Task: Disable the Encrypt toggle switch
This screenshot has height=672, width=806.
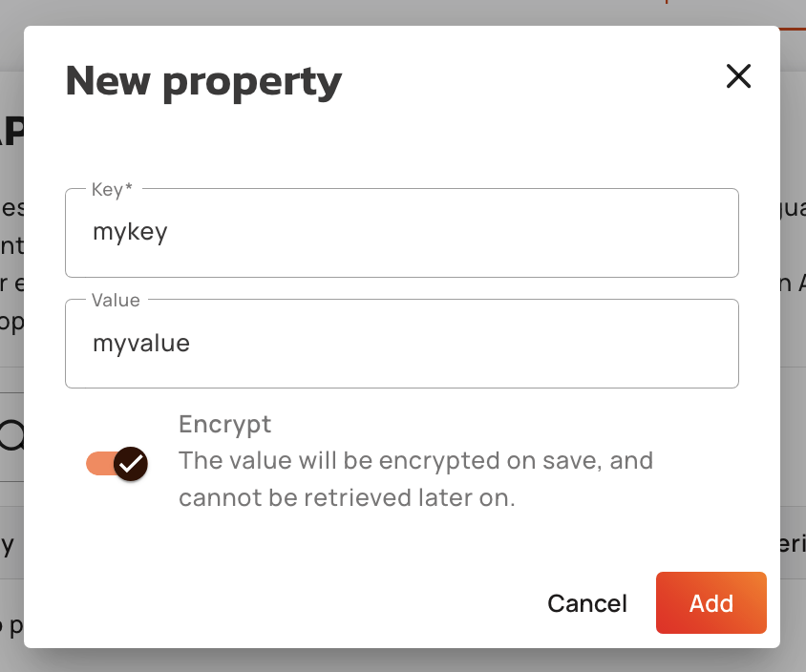Action: 117,464
